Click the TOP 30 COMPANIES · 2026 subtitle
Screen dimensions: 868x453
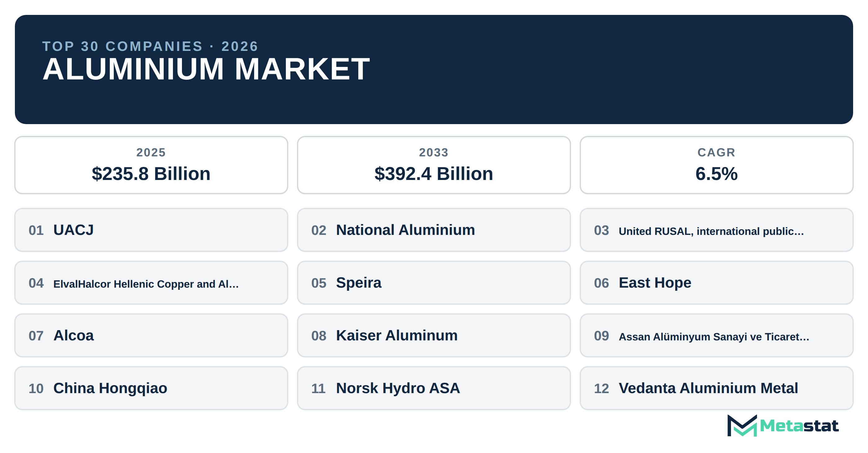150,46
